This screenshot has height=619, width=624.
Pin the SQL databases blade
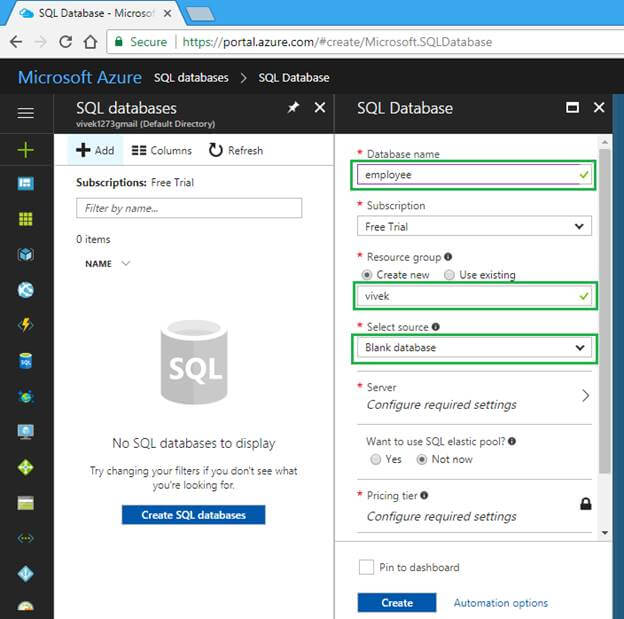tap(293, 108)
